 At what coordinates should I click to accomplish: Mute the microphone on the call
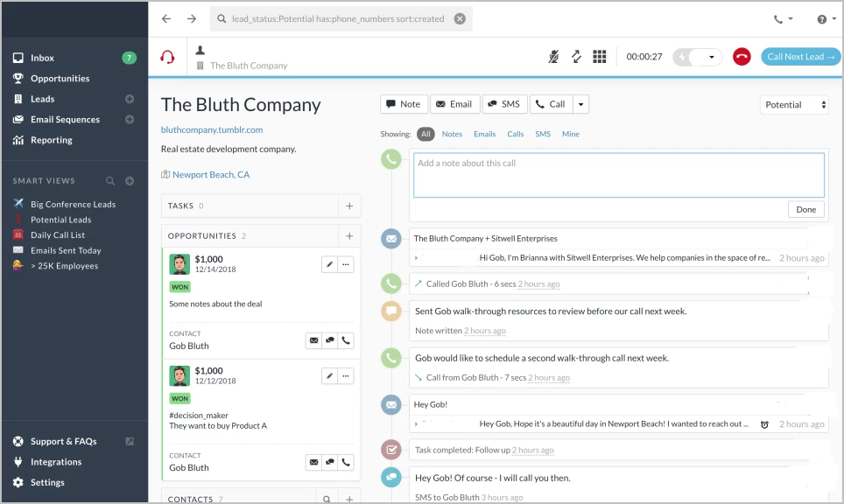click(x=553, y=57)
